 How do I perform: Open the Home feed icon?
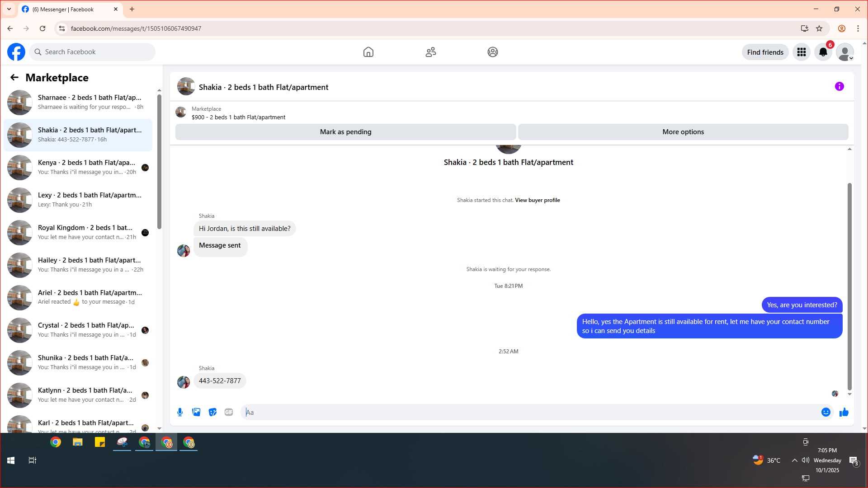pos(368,52)
